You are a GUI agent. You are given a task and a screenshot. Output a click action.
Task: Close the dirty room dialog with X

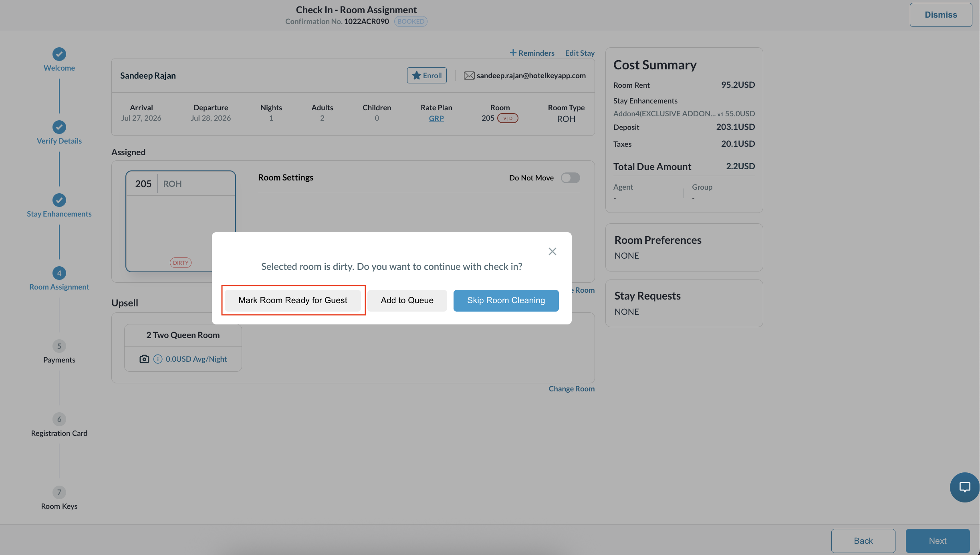click(552, 251)
